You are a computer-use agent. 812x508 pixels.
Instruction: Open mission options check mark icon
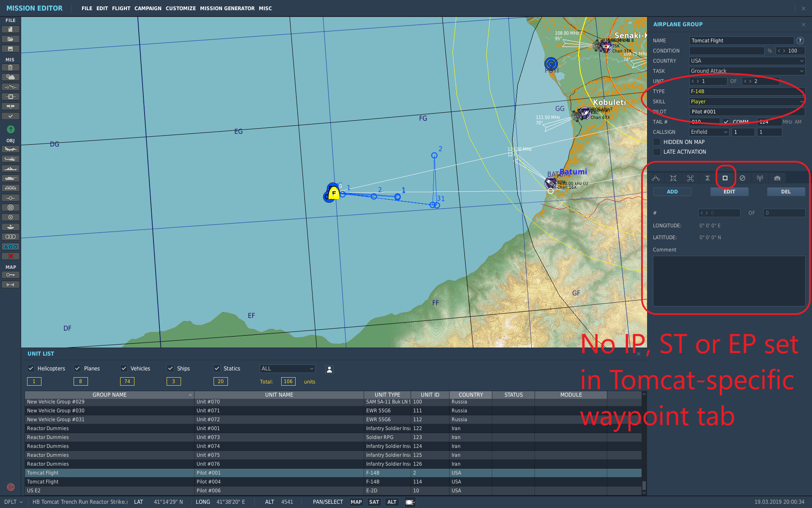click(11, 116)
